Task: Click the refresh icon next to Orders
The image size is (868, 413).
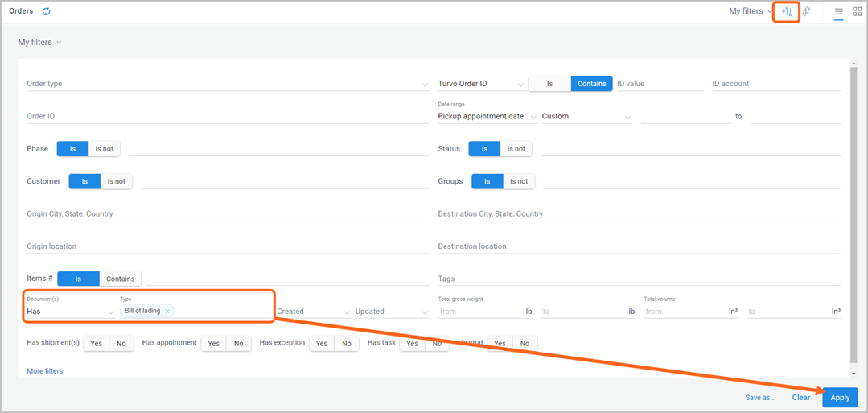Action: coord(47,11)
